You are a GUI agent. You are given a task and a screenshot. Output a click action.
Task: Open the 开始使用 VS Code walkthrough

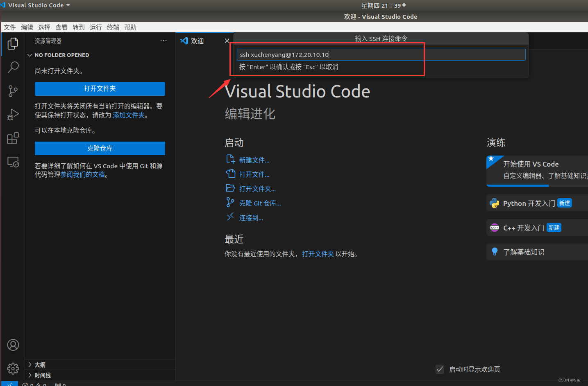(537, 171)
